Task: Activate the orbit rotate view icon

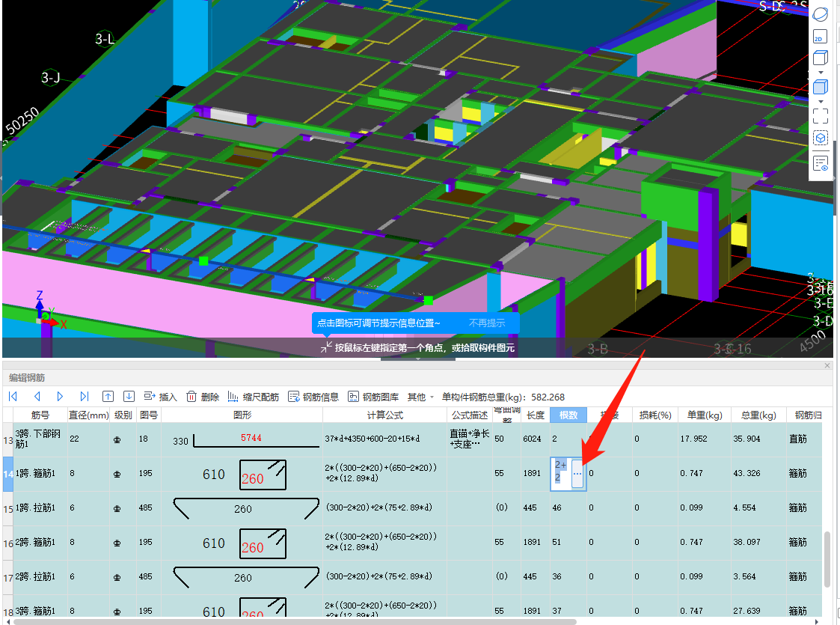Action: point(821,14)
